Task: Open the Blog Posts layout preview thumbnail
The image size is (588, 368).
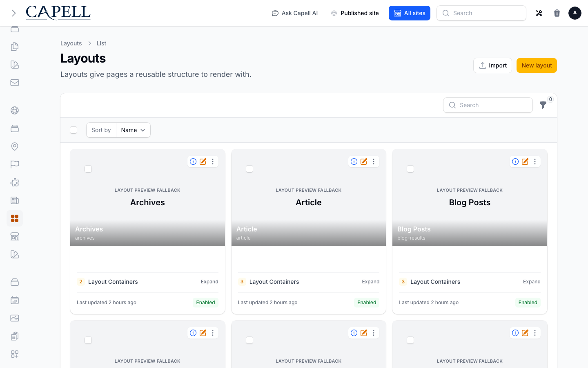Action: coord(470,197)
